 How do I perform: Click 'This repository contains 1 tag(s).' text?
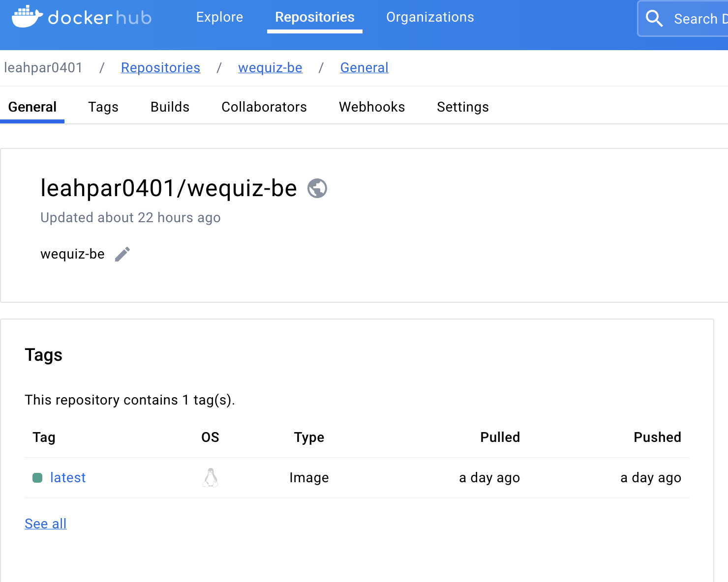[130, 400]
